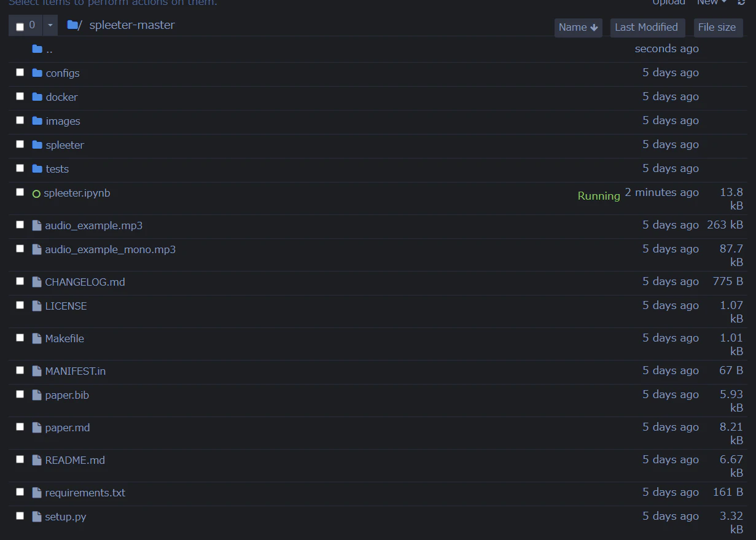
Task: Click the folder icon beside images
Action: point(37,121)
